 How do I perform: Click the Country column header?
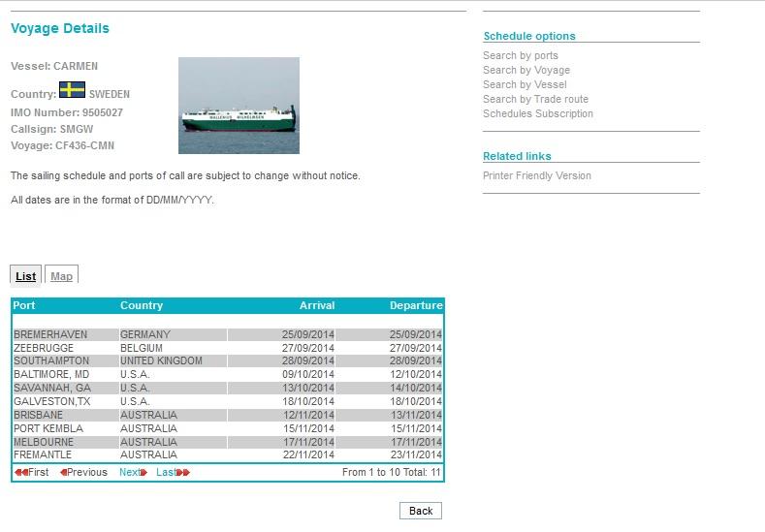point(142,305)
